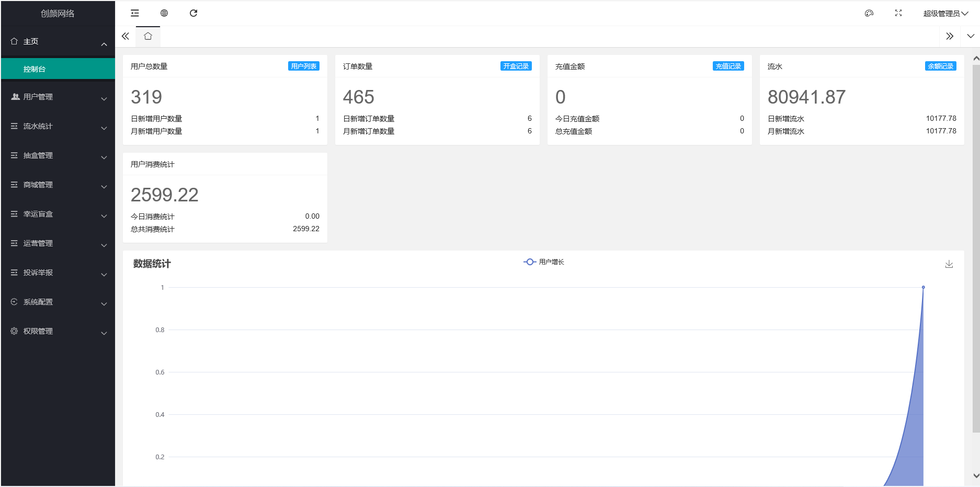
Task: Download the chart with the save icon
Action: pos(949,264)
